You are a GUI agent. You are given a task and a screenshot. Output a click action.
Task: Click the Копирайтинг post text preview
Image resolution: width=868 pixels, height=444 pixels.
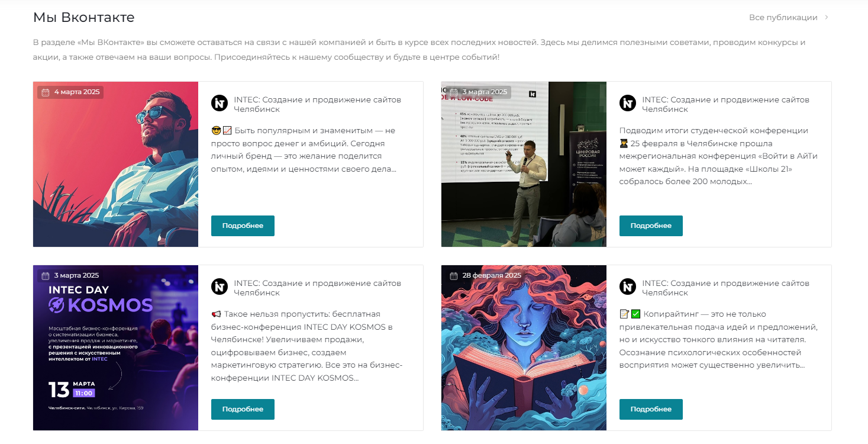point(718,339)
